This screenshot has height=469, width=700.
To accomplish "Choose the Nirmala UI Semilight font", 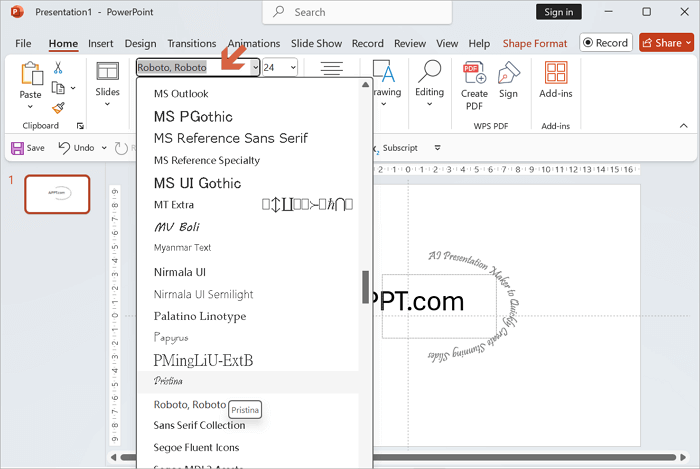I will pyautogui.click(x=248, y=294).
